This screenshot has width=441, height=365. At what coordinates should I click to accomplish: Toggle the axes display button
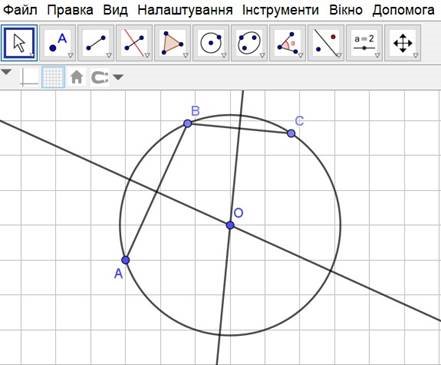coord(29,77)
